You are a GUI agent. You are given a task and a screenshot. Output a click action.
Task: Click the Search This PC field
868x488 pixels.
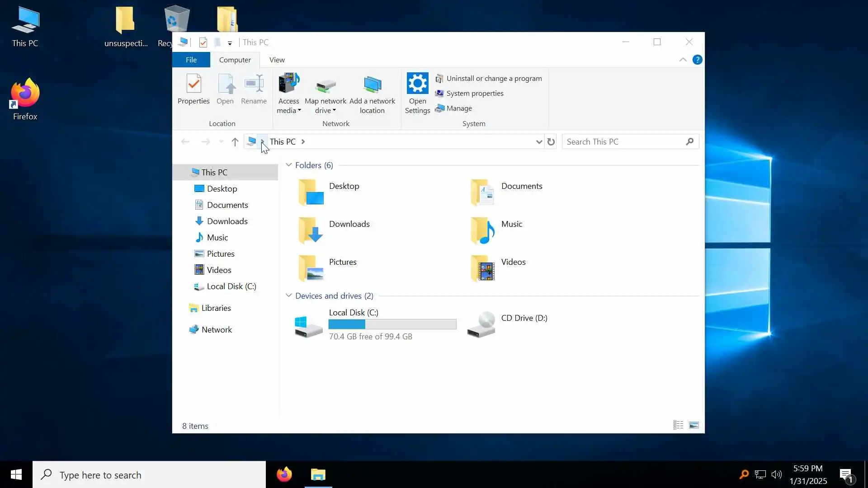[x=624, y=142]
